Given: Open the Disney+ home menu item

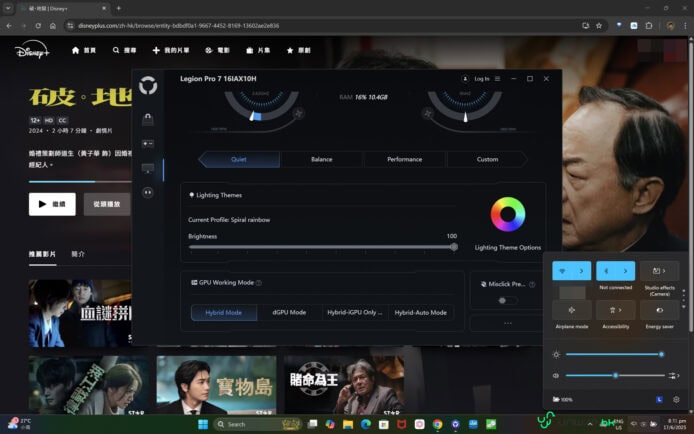Looking at the screenshot, I should pos(84,50).
